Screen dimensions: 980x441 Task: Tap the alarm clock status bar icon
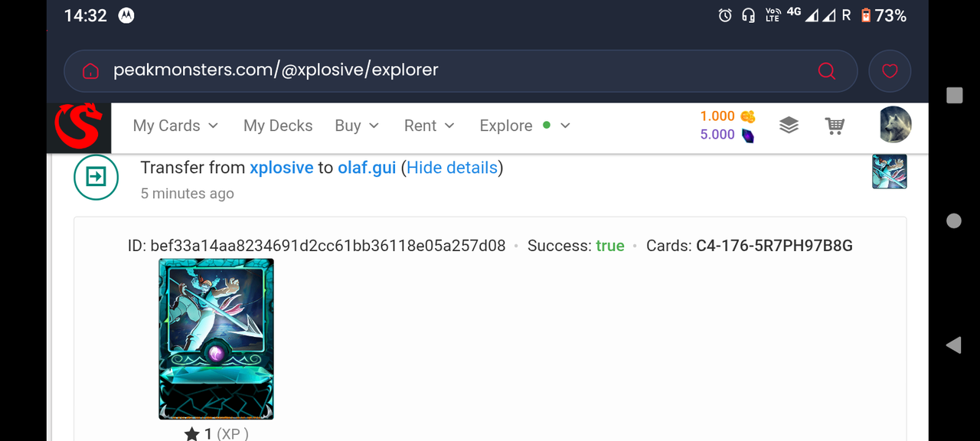point(725,15)
